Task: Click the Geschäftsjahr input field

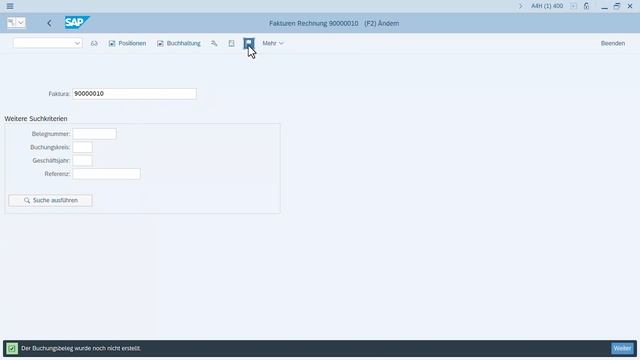Action: 82,160
